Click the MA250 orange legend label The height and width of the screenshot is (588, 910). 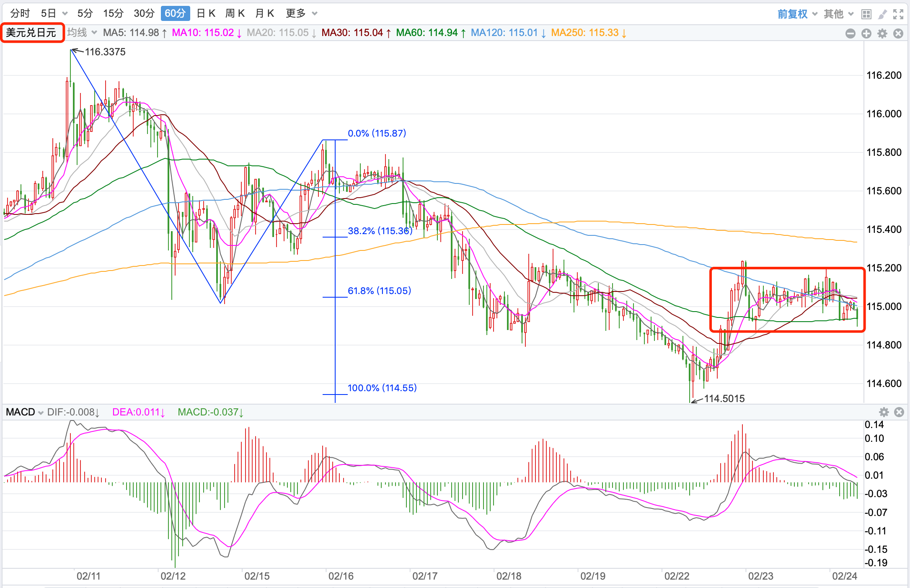coord(588,33)
